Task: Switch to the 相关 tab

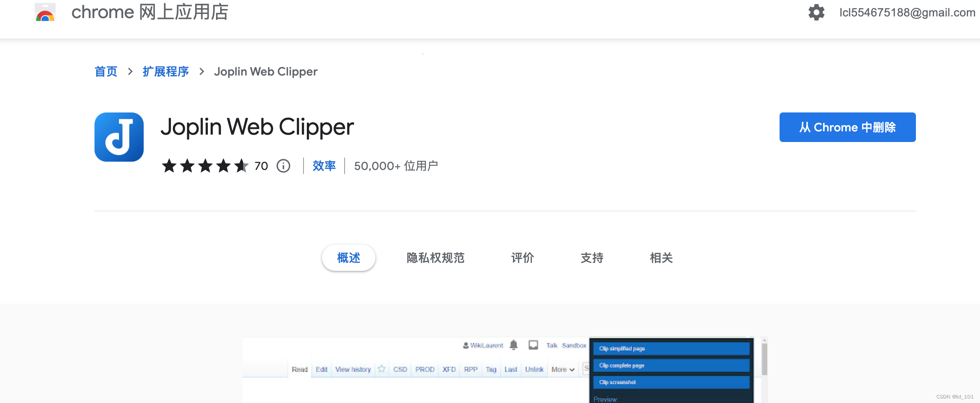Action: point(660,258)
